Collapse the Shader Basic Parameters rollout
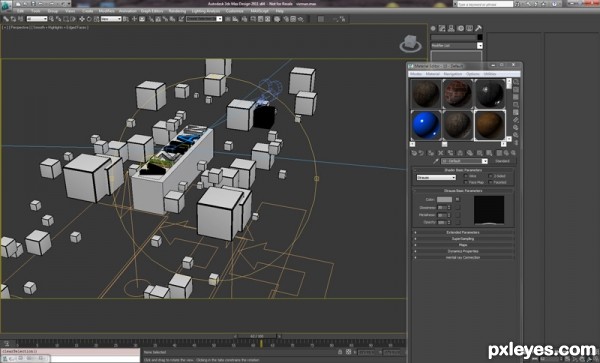The width and height of the screenshot is (600, 363). pyautogui.click(x=463, y=170)
